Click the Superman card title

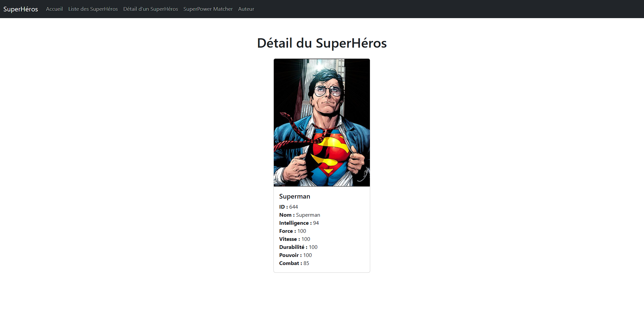tap(294, 196)
